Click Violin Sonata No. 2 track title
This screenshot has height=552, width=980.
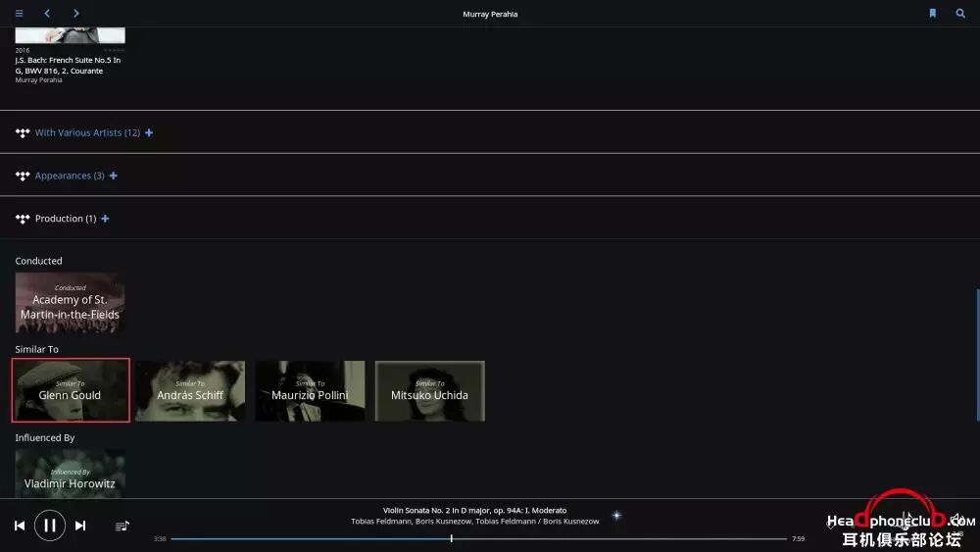pyautogui.click(x=474, y=510)
